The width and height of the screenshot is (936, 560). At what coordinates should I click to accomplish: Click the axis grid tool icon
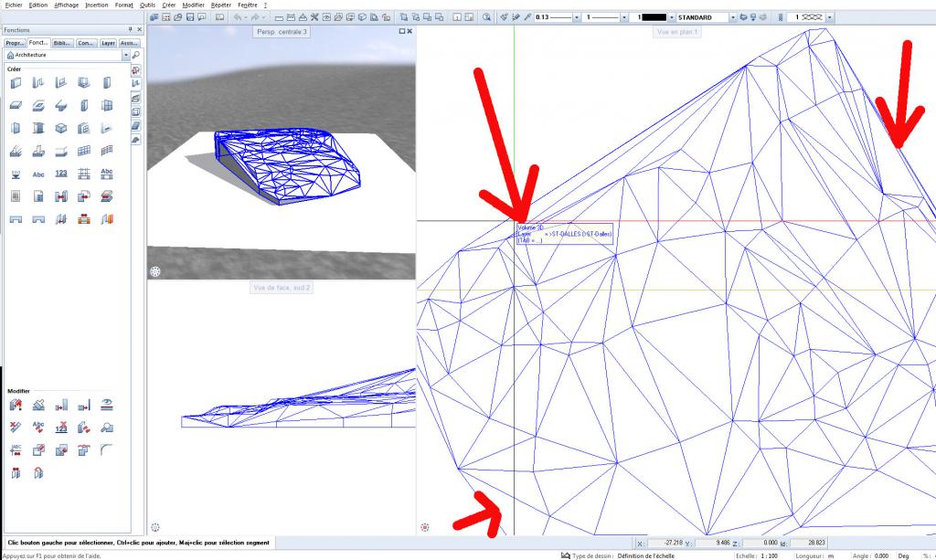(83, 174)
